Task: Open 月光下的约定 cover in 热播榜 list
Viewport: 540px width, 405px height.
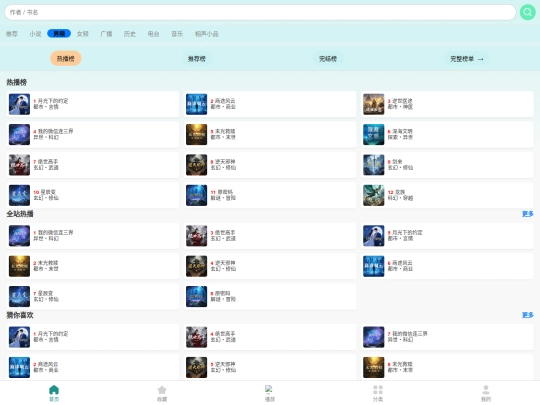Action: tap(19, 104)
